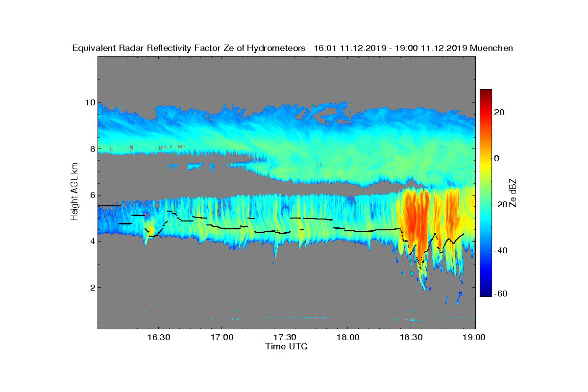Click the '6' height tick label
Viewport: 588px width, 392px height.
[92, 195]
